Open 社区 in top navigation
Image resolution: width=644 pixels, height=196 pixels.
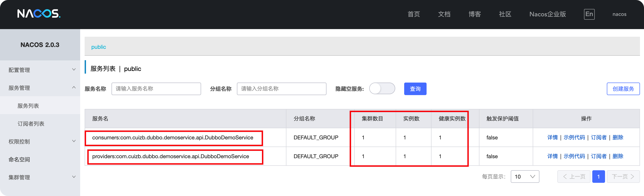click(x=505, y=14)
